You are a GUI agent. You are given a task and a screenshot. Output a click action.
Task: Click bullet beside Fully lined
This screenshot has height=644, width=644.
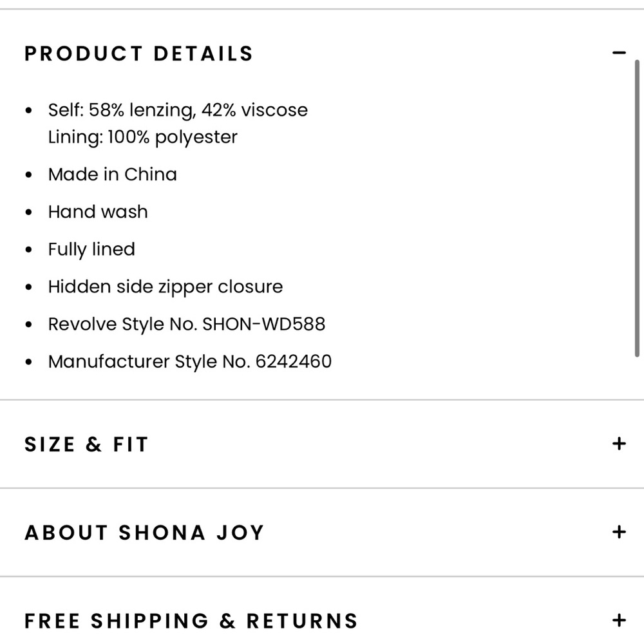[x=28, y=249]
